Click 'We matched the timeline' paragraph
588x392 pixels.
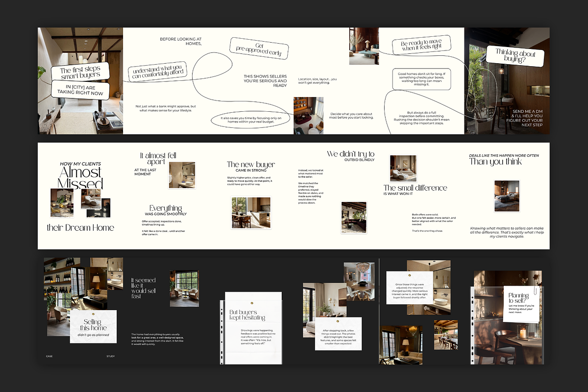(312, 193)
